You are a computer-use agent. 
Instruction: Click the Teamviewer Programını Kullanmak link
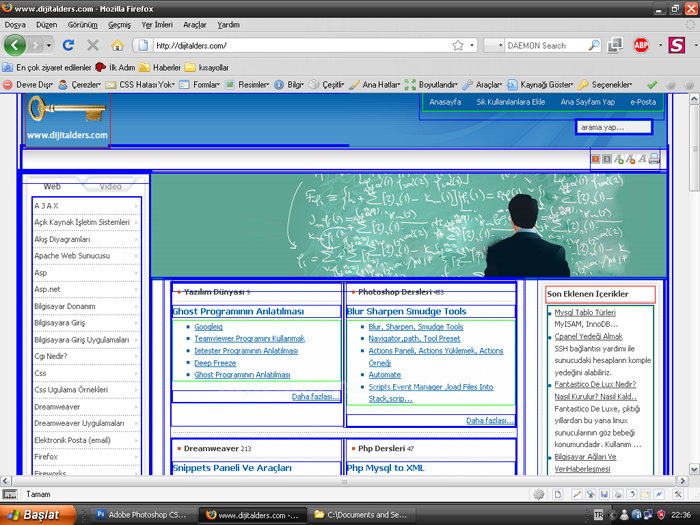point(249,339)
